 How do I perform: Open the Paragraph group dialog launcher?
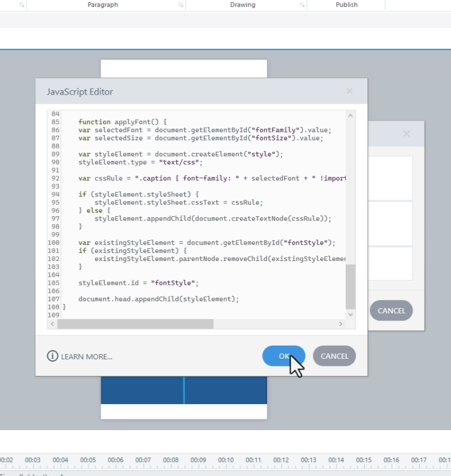181,5
